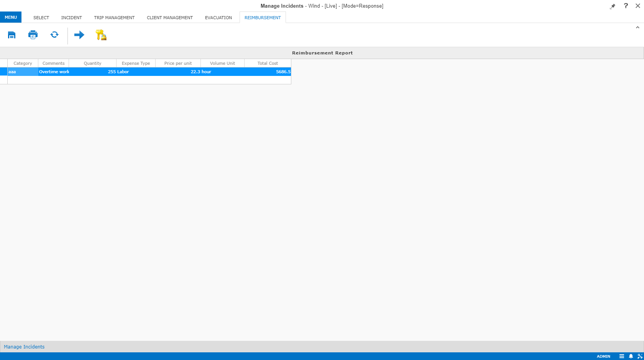
Task: Save the reimbursement report
Action: (11, 35)
